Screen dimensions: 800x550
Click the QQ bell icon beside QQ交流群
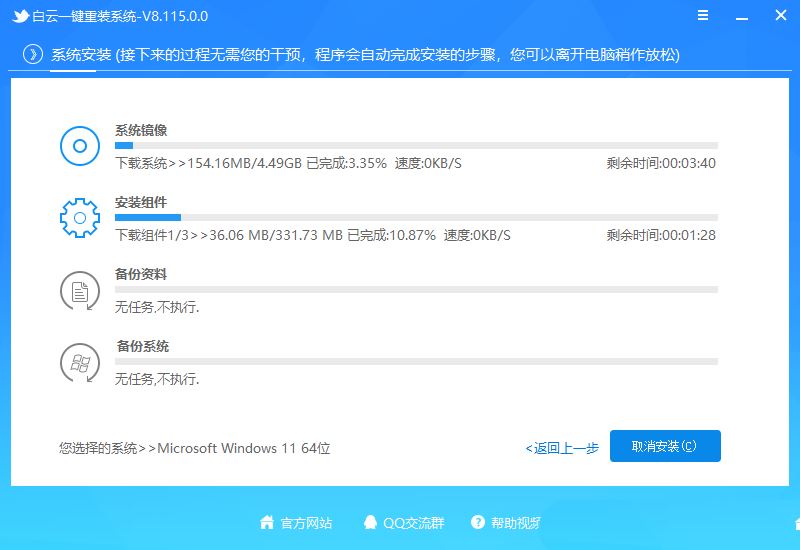[x=370, y=522]
